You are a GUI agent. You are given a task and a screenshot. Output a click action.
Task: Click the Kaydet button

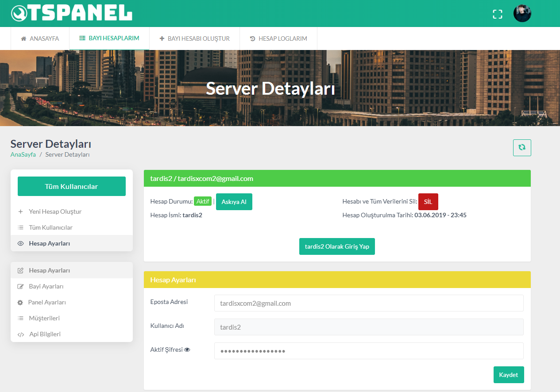[x=509, y=375]
